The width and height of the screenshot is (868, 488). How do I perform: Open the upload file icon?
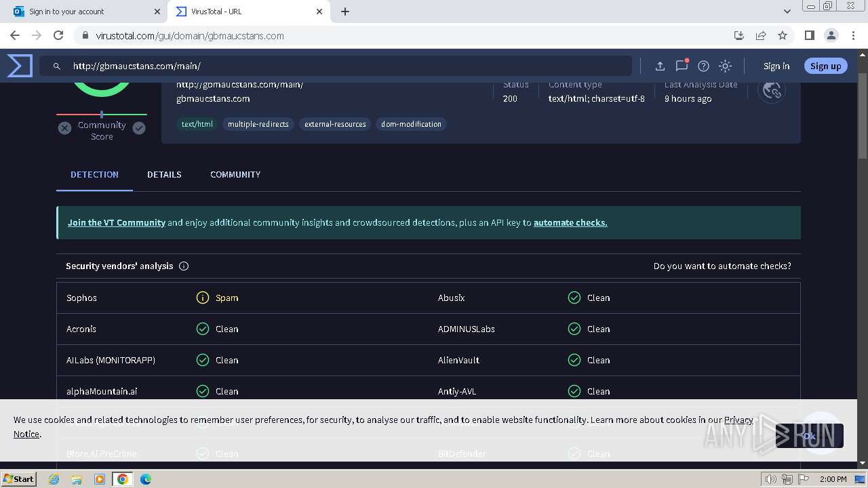(x=660, y=66)
